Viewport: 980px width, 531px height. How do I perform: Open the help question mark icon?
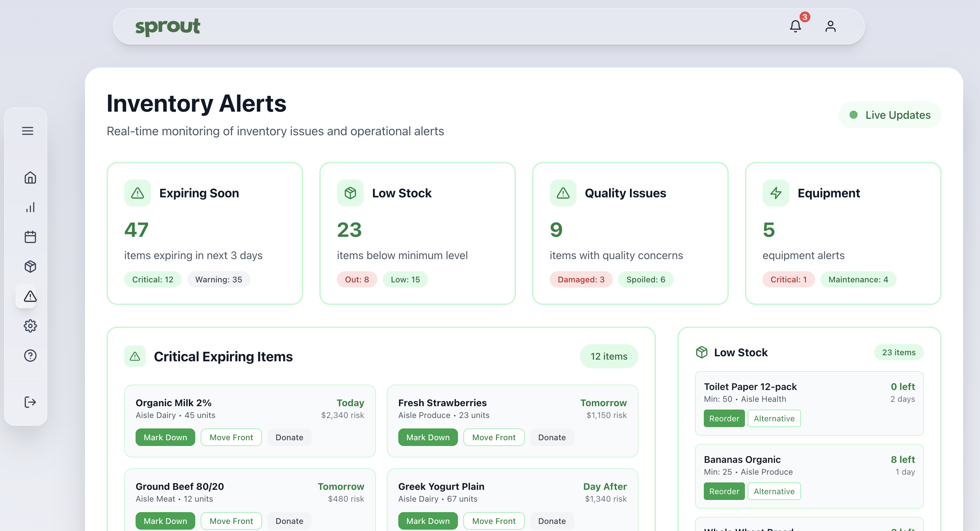tap(30, 356)
